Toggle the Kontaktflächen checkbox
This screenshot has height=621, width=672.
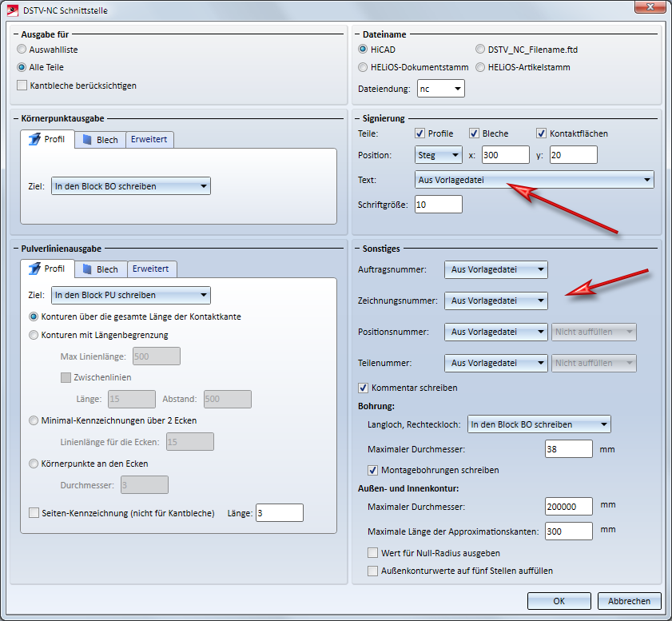coord(541,133)
